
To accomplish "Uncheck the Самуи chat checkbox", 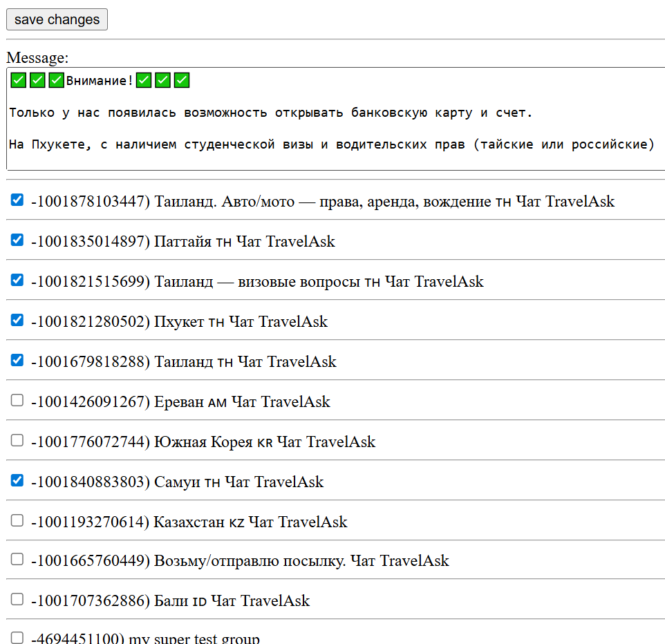I will (x=17, y=481).
